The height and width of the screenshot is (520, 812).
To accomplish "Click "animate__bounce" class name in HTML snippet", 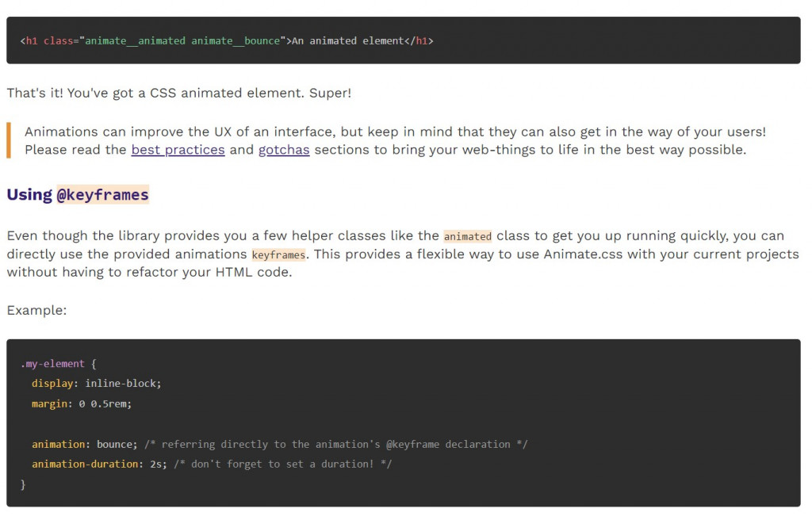I will click(x=236, y=40).
